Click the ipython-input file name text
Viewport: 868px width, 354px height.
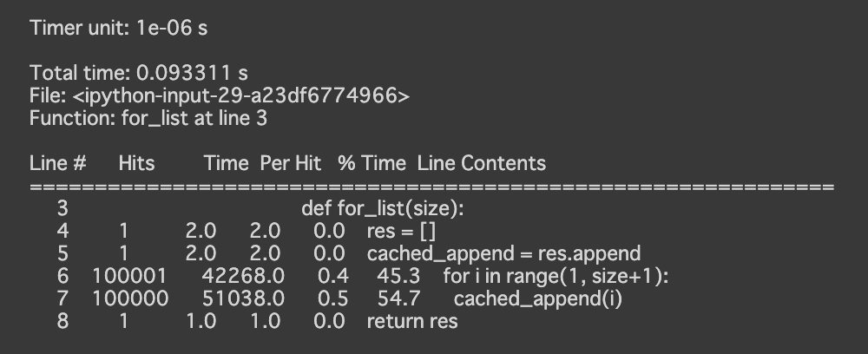click(x=219, y=95)
